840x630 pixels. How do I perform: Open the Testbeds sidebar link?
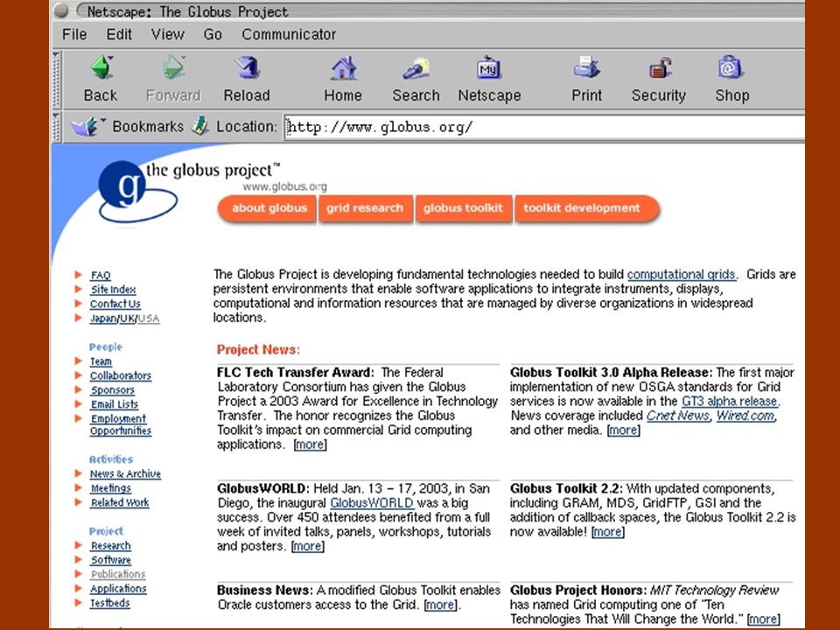110,604
